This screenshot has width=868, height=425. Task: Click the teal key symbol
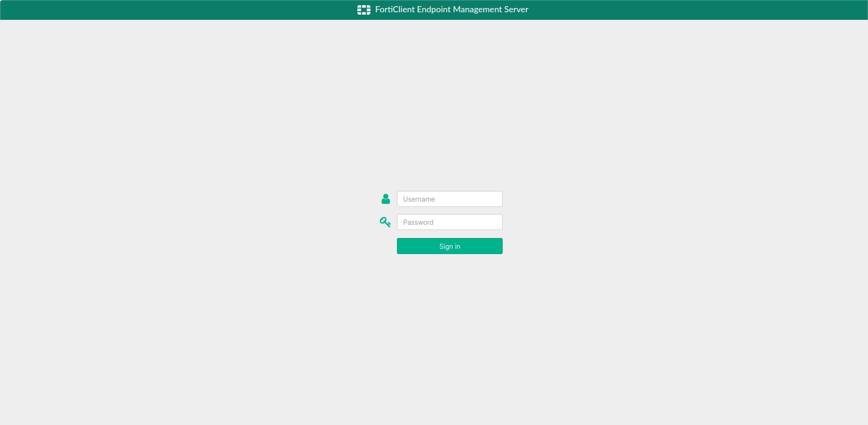tap(385, 222)
